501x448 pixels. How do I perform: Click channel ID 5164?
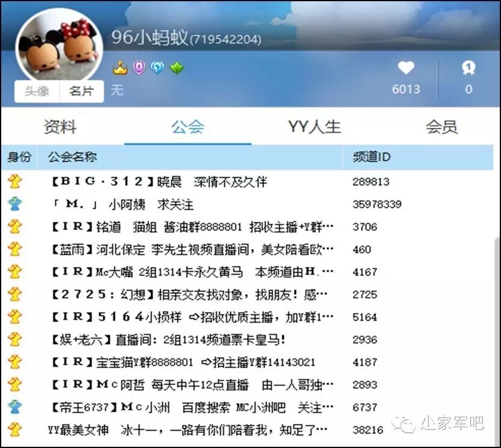[365, 317]
